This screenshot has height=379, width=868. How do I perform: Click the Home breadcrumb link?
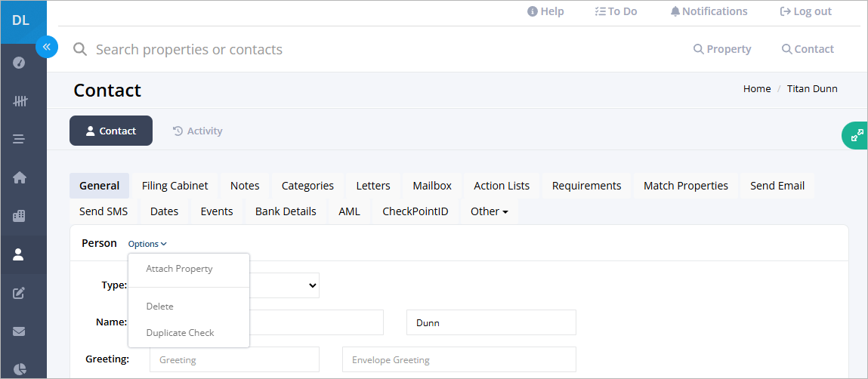[757, 88]
